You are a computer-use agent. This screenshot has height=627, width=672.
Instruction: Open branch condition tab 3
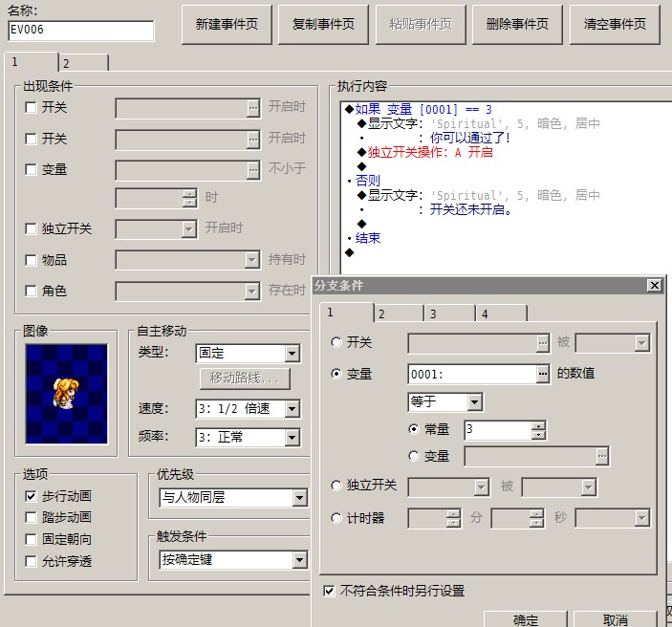tap(450, 313)
